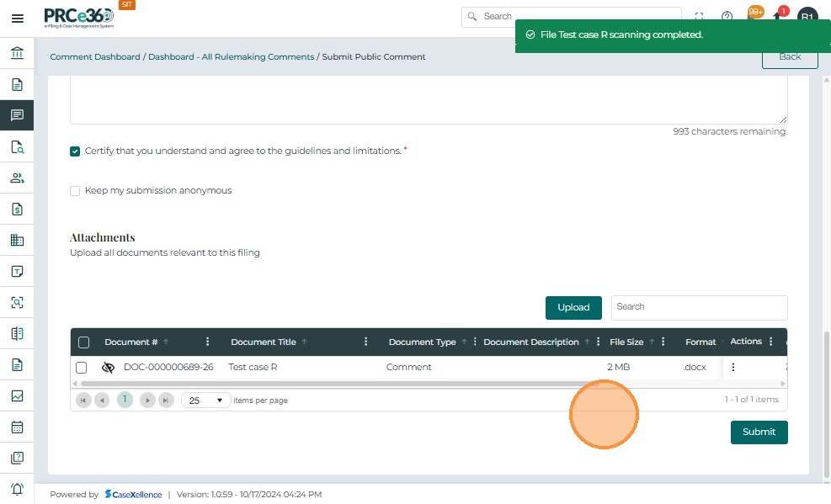
Task: Open the hamburger navigation menu
Action: [17, 19]
